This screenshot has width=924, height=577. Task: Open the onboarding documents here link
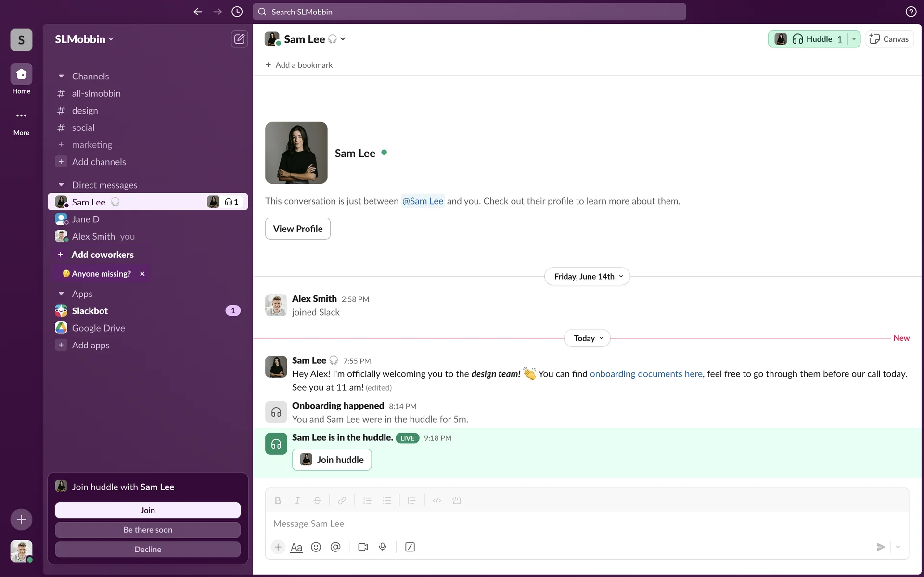tap(646, 374)
